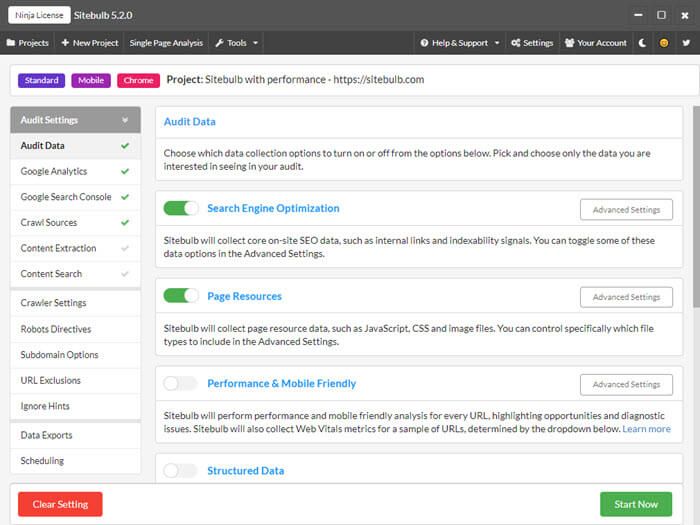Click the smiley feedback icon
The width and height of the screenshot is (700, 525).
click(x=664, y=43)
